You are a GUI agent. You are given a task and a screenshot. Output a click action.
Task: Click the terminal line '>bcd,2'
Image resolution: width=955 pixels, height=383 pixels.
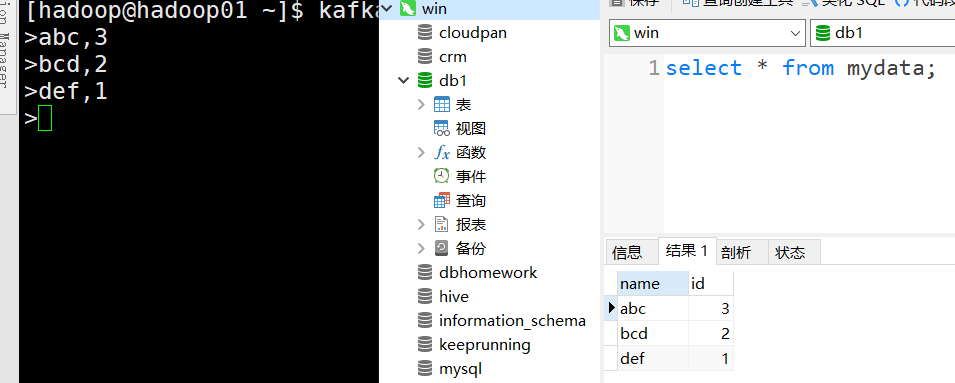tap(66, 65)
